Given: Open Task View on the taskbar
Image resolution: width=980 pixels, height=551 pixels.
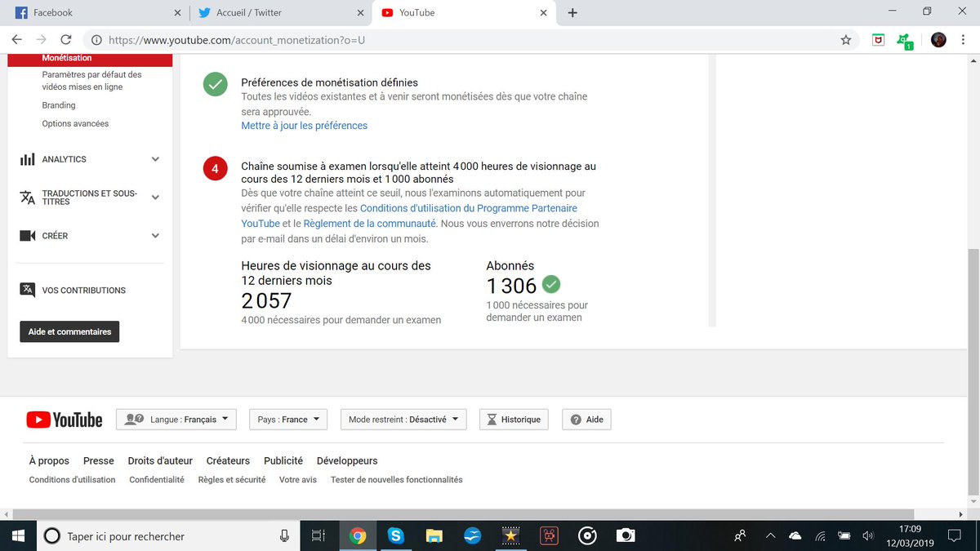Looking at the screenshot, I should 318,535.
